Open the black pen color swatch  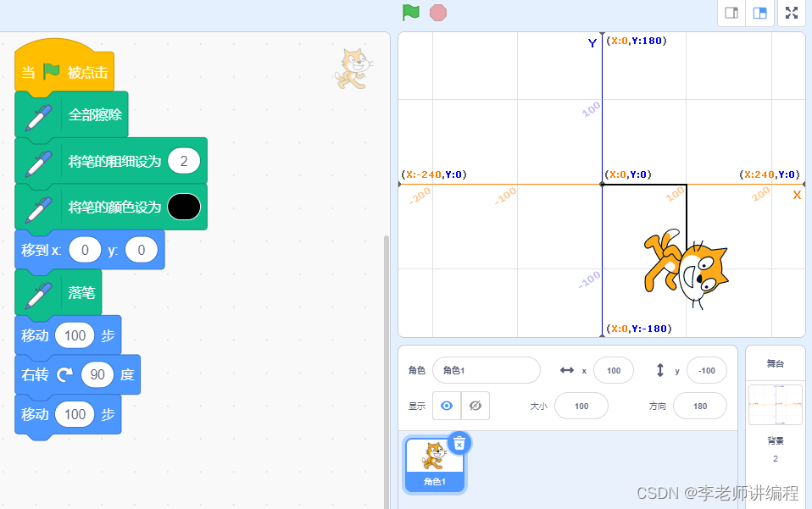(184, 207)
